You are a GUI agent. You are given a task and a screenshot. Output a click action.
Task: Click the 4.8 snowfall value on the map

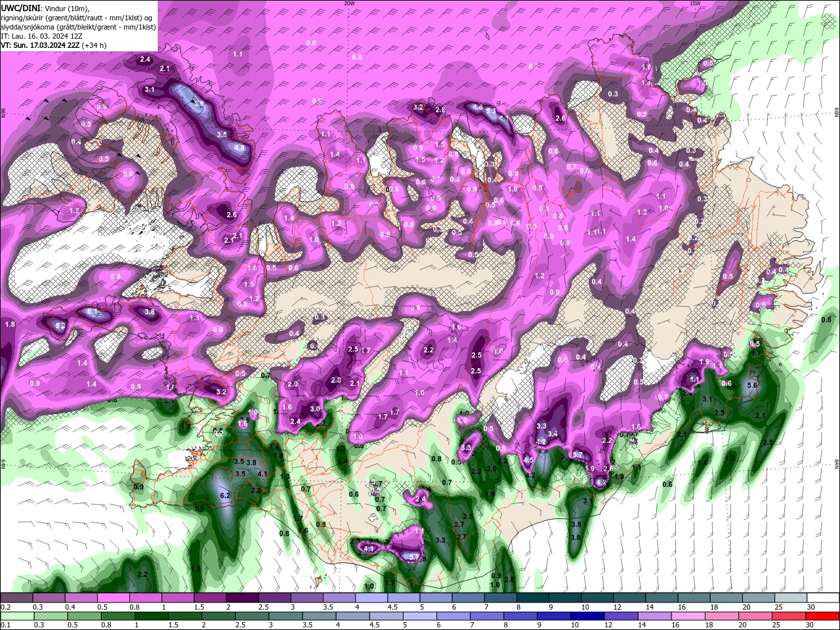click(239, 148)
